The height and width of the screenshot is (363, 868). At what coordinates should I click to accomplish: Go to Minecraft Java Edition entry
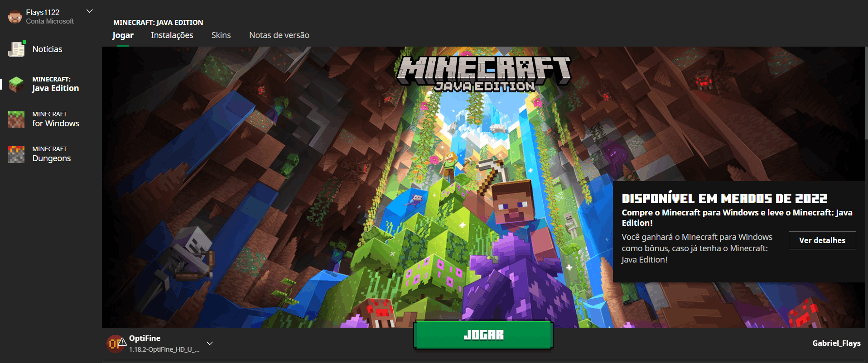click(55, 84)
